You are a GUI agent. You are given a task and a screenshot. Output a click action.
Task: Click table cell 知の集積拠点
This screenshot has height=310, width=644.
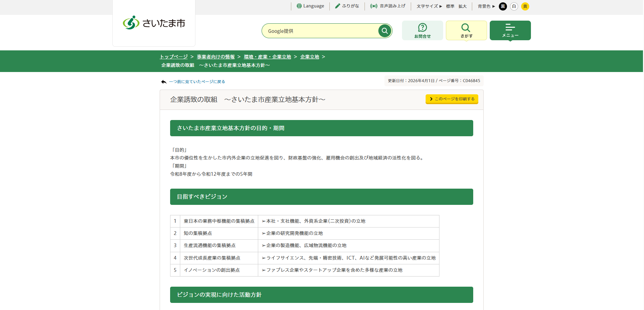(x=219, y=233)
